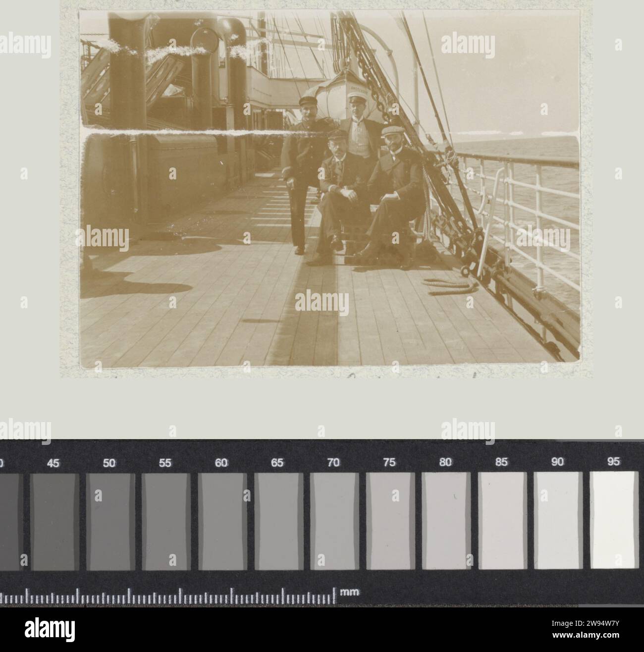The height and width of the screenshot is (652, 644).
Task: Click the millimeter ruler scale
Action: click(168, 596)
